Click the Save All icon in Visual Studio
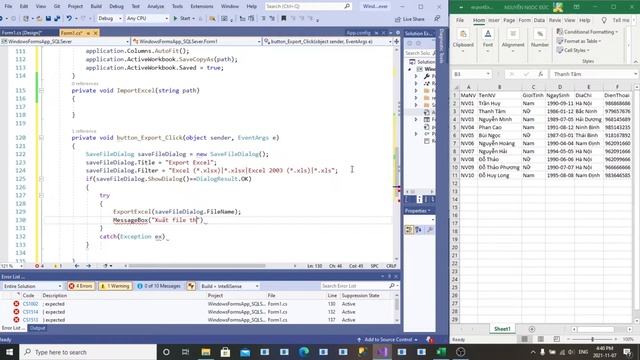Screen dimensions: 640x360 (57, 19)
